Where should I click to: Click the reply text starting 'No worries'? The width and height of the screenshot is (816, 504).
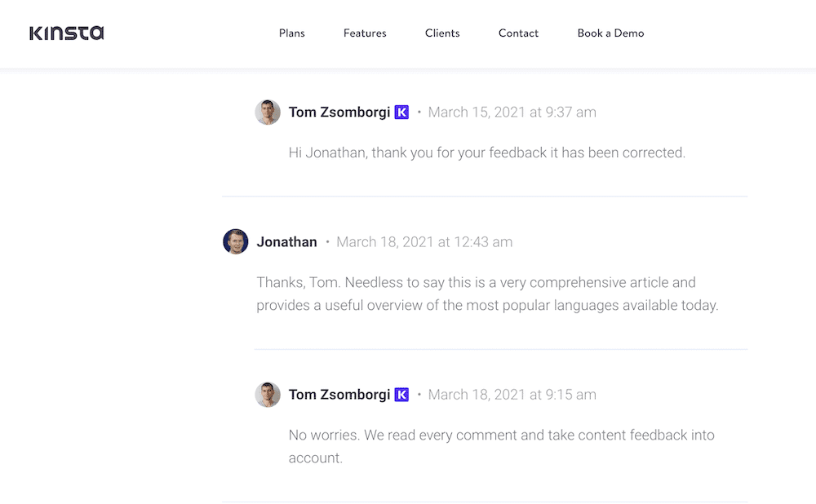coord(502,446)
